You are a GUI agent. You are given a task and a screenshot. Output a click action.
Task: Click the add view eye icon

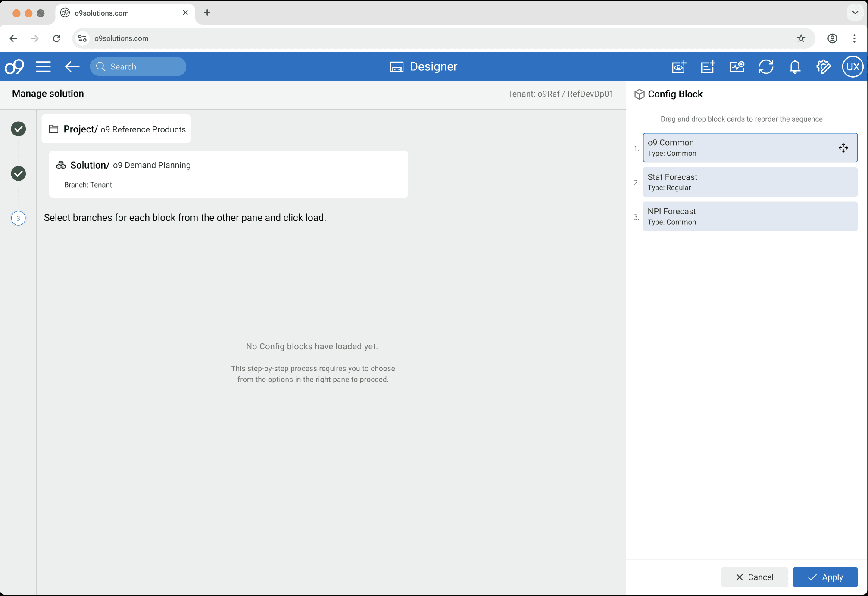point(679,67)
